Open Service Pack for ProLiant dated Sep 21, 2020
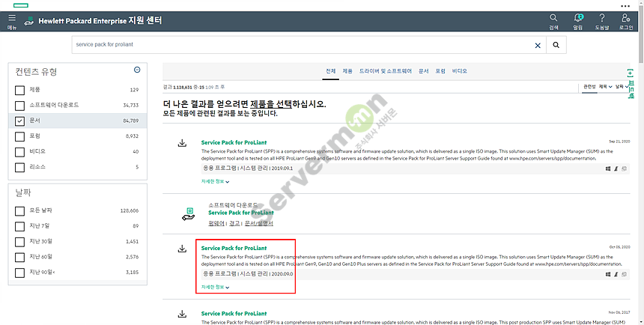 [x=234, y=142]
